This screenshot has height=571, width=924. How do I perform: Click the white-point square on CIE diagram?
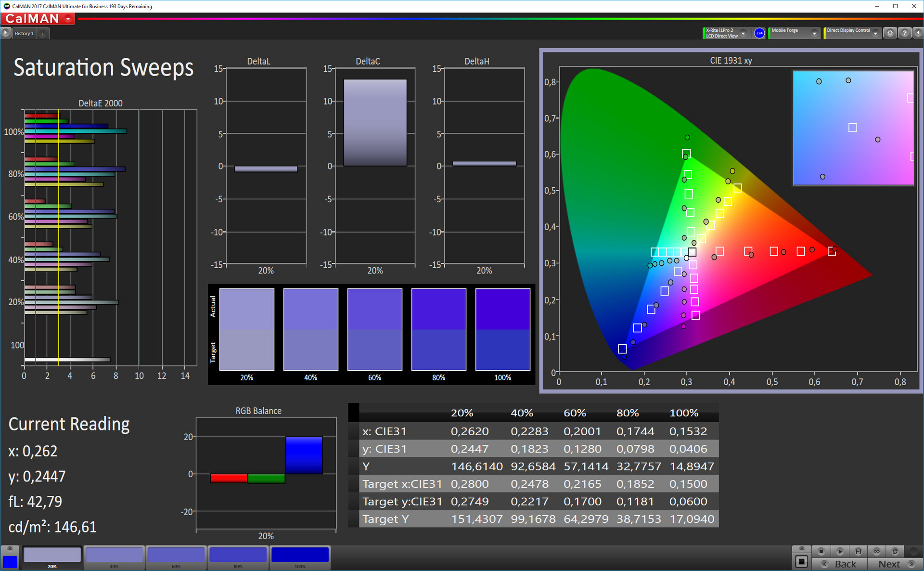pyautogui.click(x=692, y=252)
